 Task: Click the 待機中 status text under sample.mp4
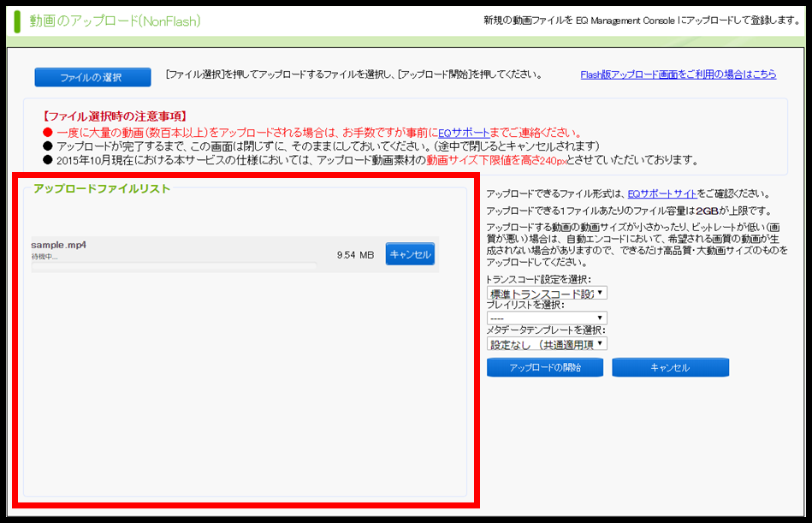pyautogui.click(x=44, y=257)
